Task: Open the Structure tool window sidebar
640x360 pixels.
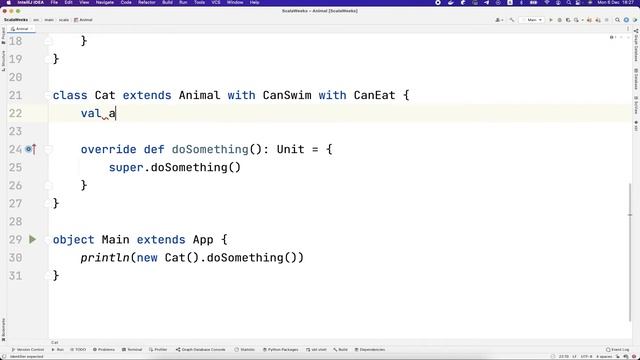Action: pos(3,60)
